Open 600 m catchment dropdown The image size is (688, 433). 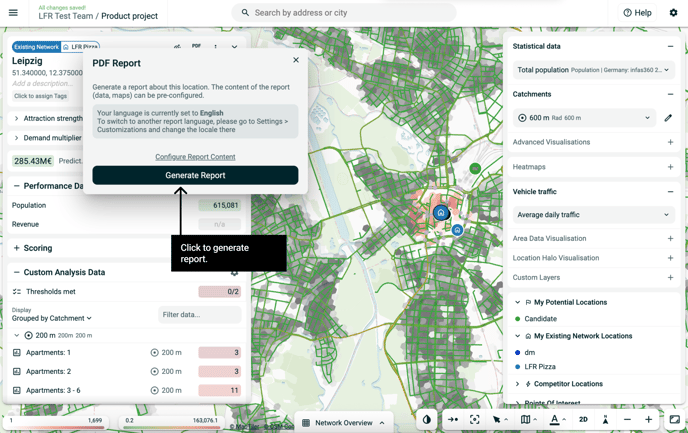pos(584,118)
